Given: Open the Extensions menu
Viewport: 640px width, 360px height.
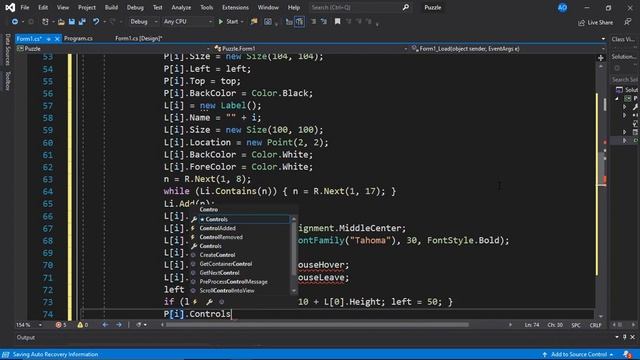Looking at the screenshot, I should point(235,7).
